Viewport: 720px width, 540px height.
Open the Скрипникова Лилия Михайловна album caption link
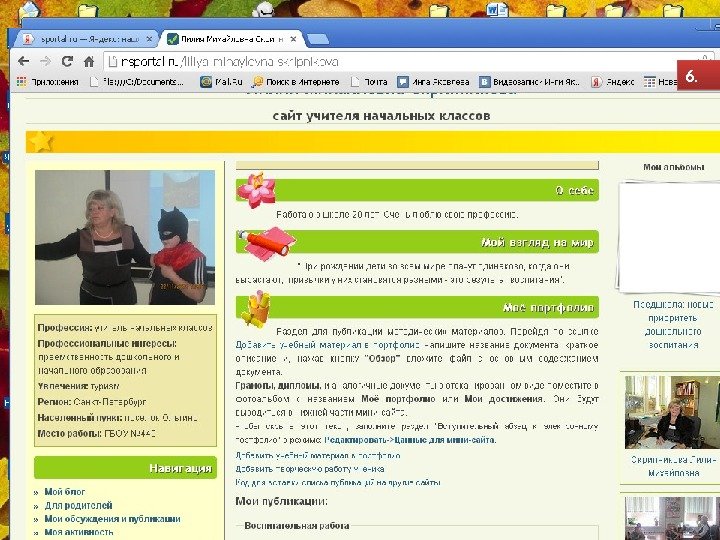(674, 466)
